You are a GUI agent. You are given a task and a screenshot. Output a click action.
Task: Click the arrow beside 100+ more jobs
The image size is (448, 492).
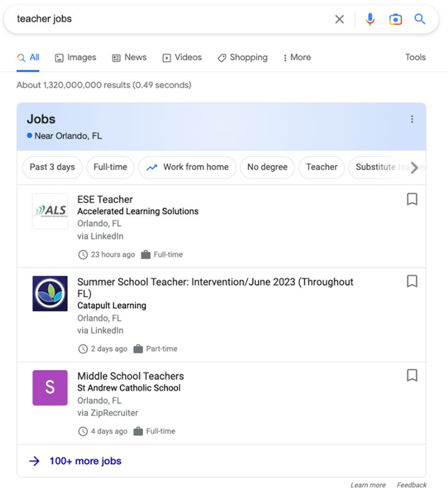(34, 461)
